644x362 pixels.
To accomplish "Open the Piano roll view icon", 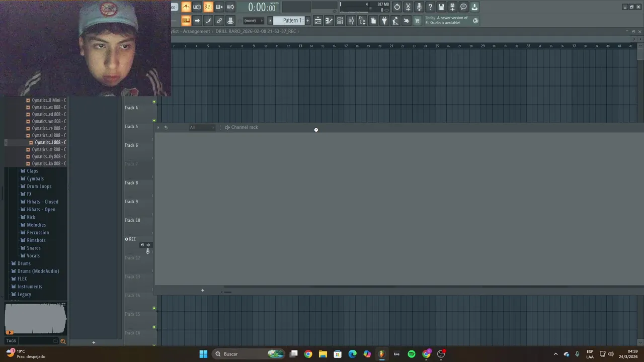I will click(x=329, y=21).
